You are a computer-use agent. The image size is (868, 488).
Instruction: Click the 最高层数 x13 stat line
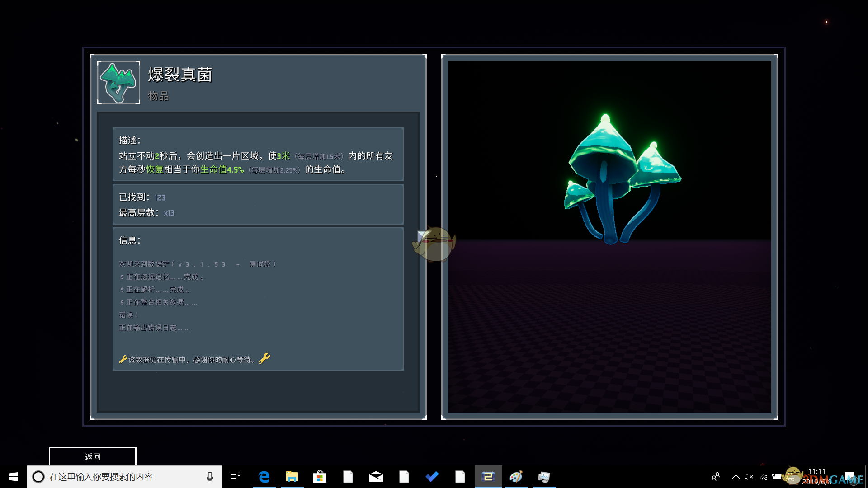[x=146, y=212]
